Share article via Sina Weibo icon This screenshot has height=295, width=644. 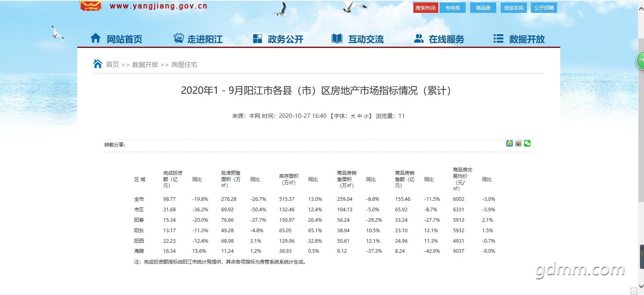pos(518,143)
